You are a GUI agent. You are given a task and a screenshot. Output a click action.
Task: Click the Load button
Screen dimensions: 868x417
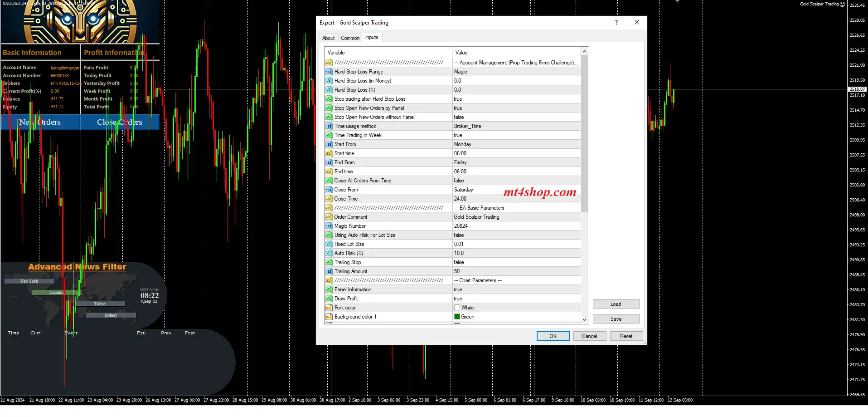point(616,304)
